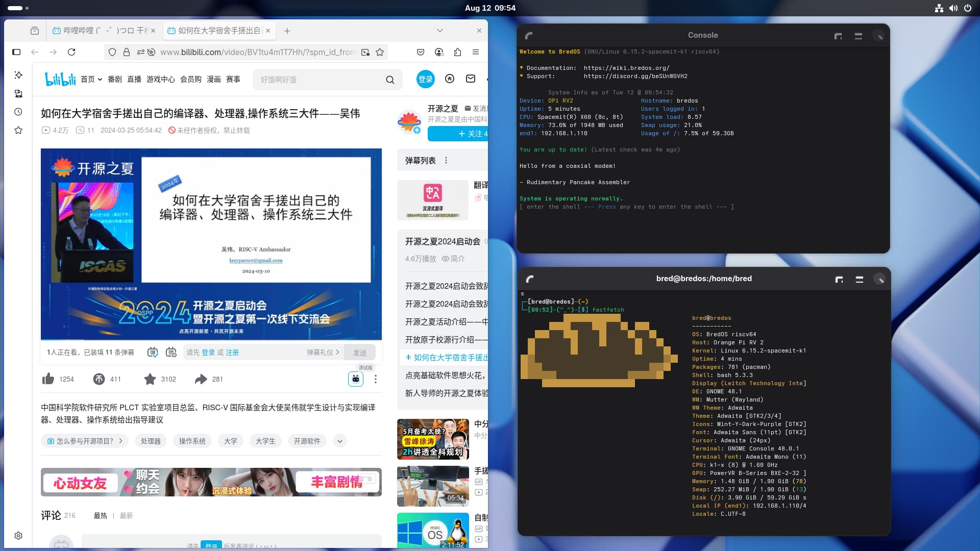Click the blue 登录 login button
980x551 pixels.
(425, 79)
